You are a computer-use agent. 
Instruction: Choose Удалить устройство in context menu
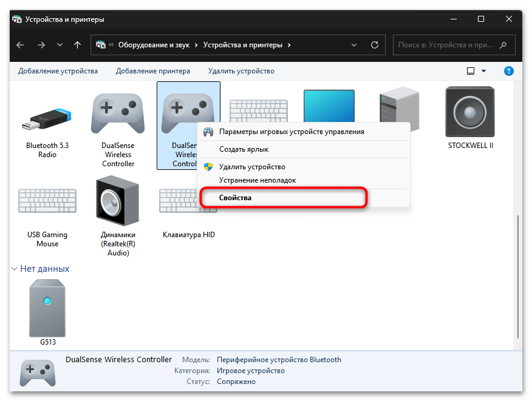pyautogui.click(x=304, y=167)
